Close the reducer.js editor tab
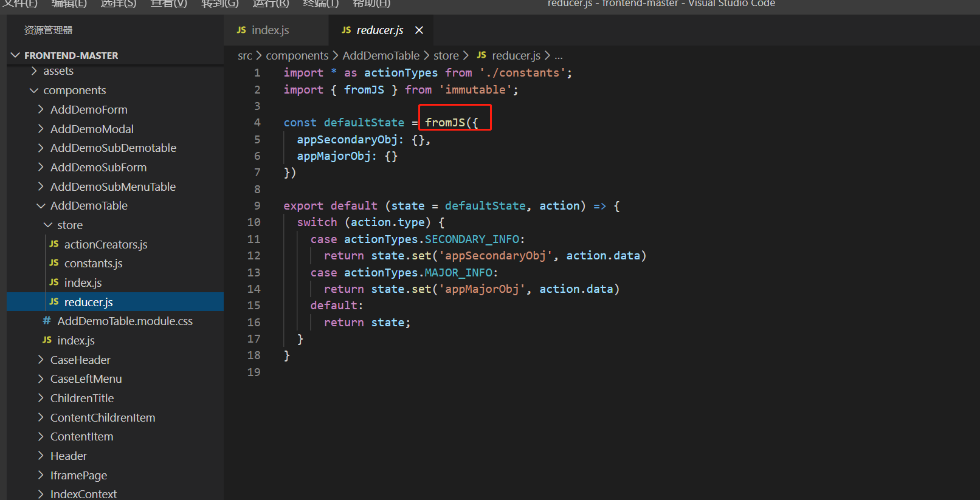 419,30
